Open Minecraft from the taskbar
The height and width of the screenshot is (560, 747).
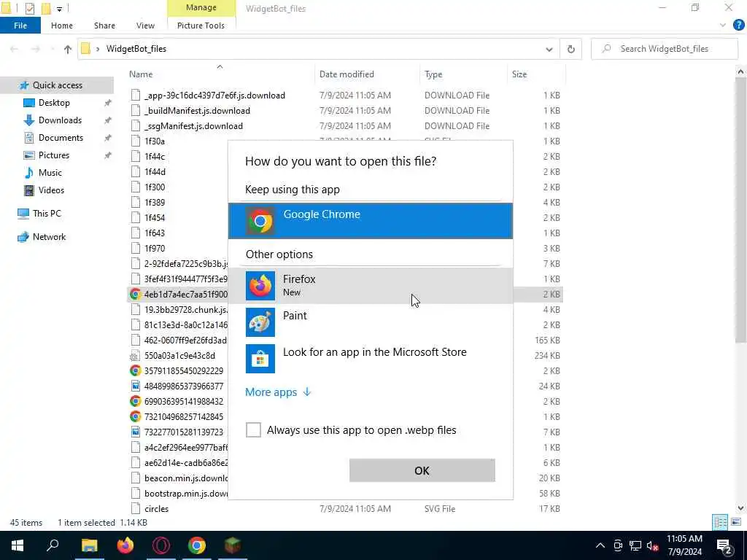click(x=233, y=545)
